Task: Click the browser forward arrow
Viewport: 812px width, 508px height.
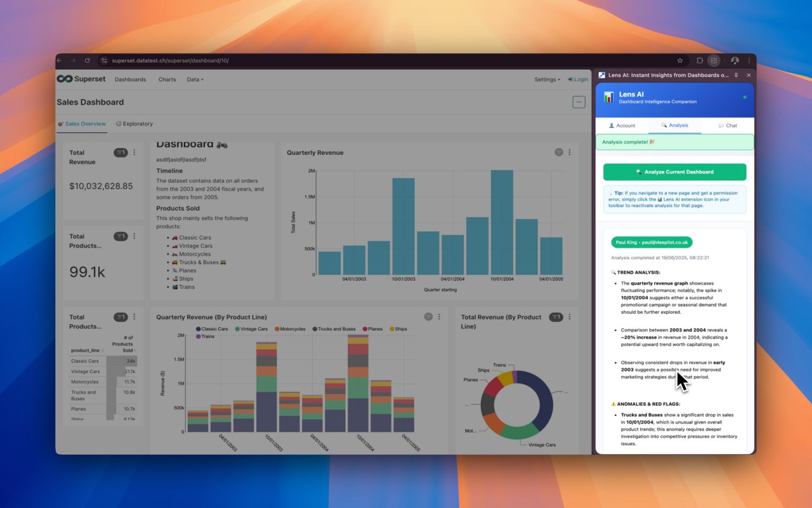Action: coord(73,60)
